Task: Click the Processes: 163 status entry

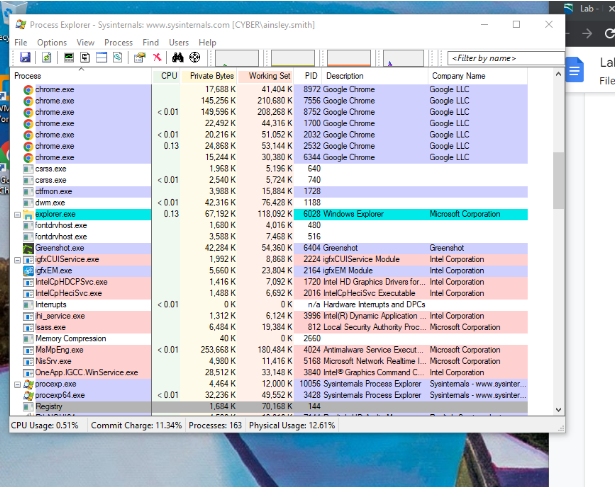Action: (215, 425)
